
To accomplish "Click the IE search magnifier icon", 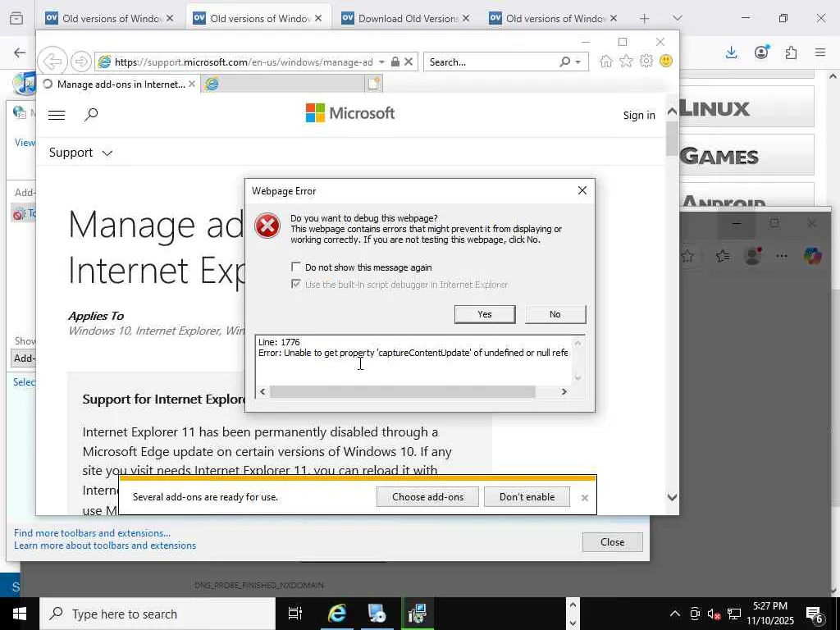I will coord(564,62).
